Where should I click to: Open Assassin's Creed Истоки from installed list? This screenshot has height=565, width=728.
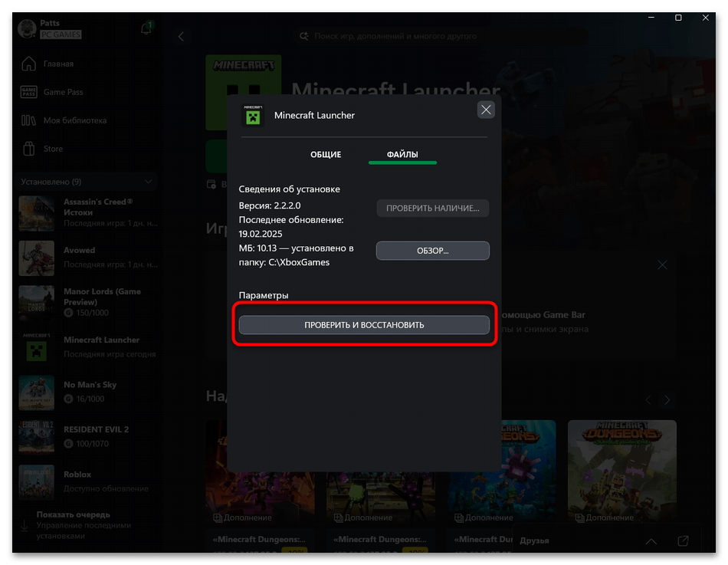click(x=88, y=213)
